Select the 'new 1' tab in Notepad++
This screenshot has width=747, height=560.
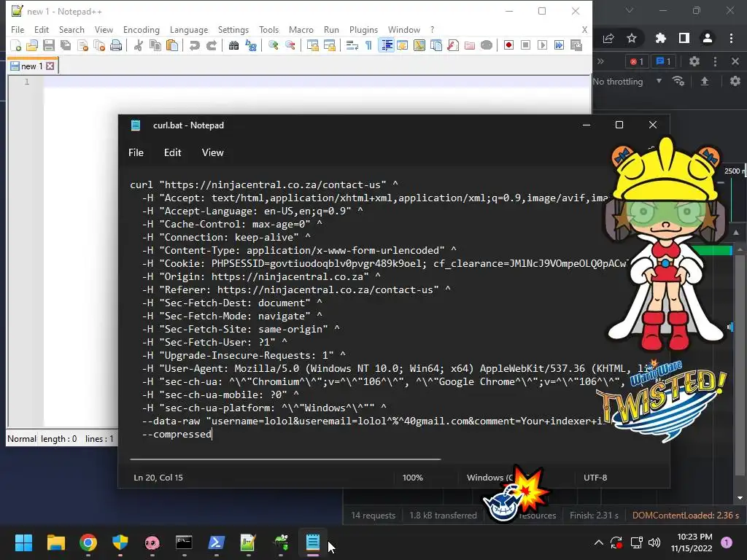[32, 66]
